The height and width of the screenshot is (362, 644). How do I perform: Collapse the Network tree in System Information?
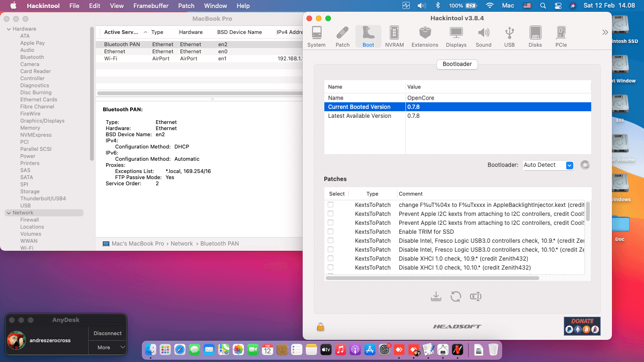(x=8, y=213)
